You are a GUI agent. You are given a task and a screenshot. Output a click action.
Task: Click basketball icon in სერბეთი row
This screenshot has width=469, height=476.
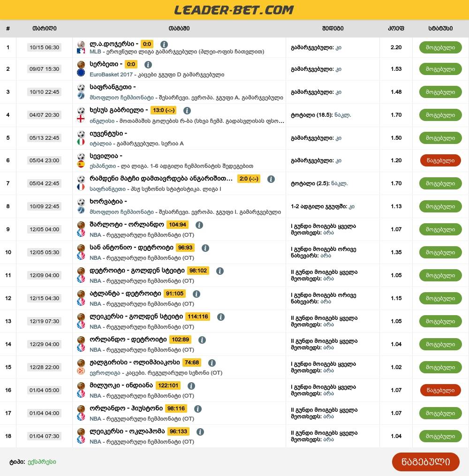point(81,65)
